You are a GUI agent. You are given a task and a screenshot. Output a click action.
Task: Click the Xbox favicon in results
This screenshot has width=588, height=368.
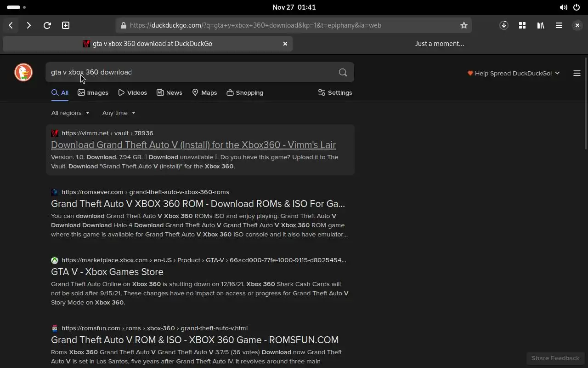coord(55,260)
